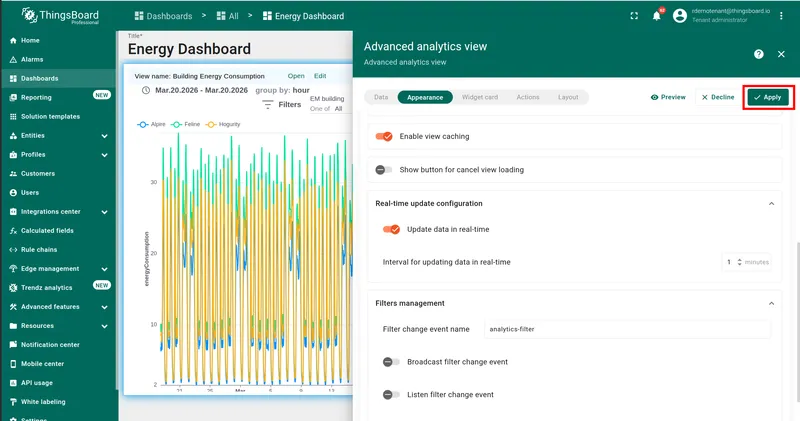Click the Decline button
800x421 pixels.
718,97
